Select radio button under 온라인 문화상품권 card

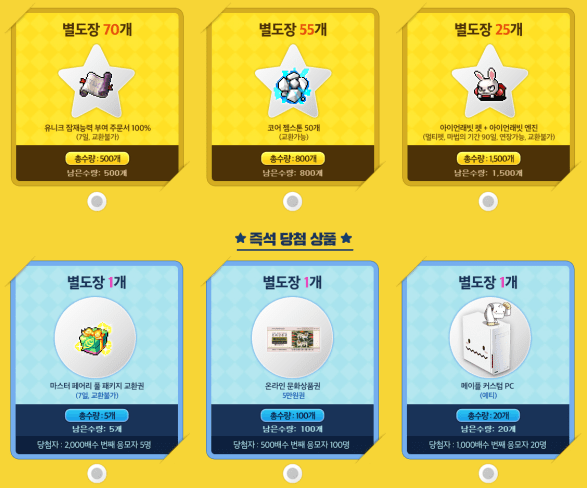click(x=293, y=474)
